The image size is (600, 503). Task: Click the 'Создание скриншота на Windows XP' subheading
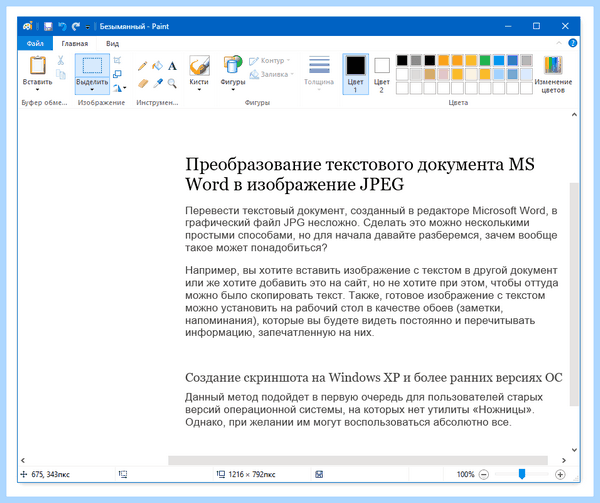coord(292,378)
